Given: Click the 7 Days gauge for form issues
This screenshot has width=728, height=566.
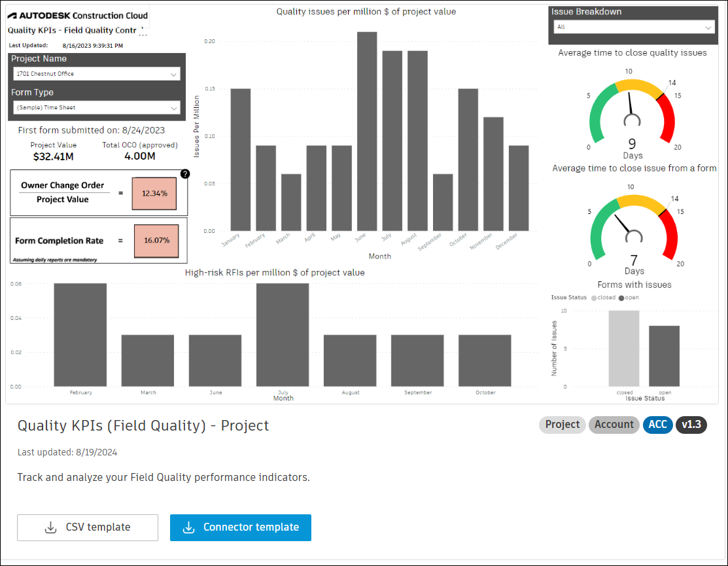Looking at the screenshot, I should coord(634,228).
